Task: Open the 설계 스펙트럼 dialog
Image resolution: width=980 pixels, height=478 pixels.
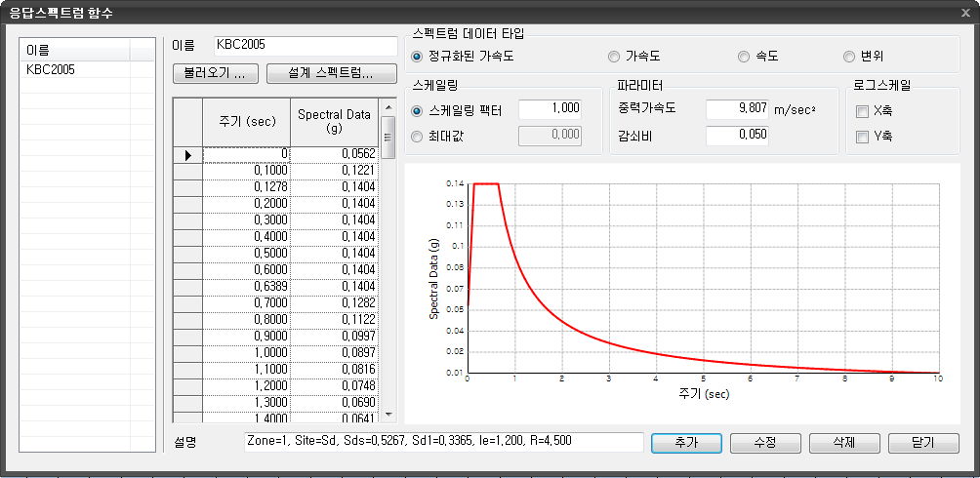Action: (331, 73)
